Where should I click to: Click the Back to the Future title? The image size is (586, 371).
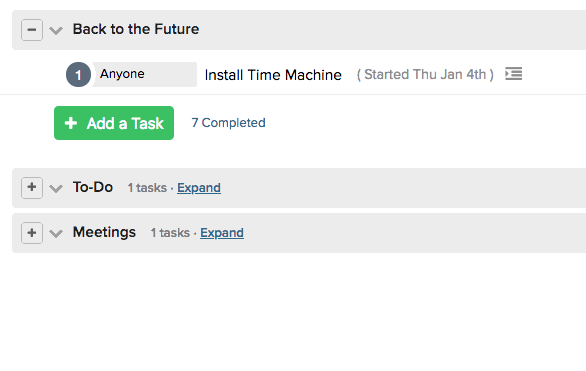[x=136, y=29]
